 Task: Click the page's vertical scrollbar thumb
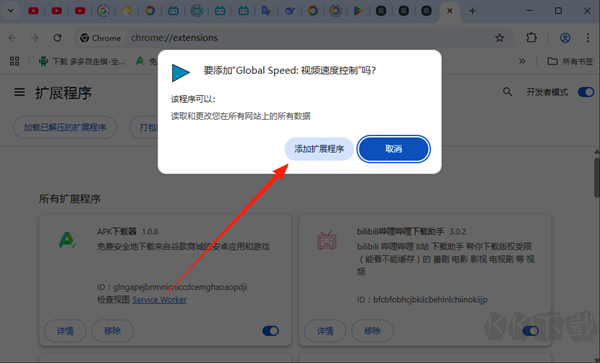click(x=597, y=177)
